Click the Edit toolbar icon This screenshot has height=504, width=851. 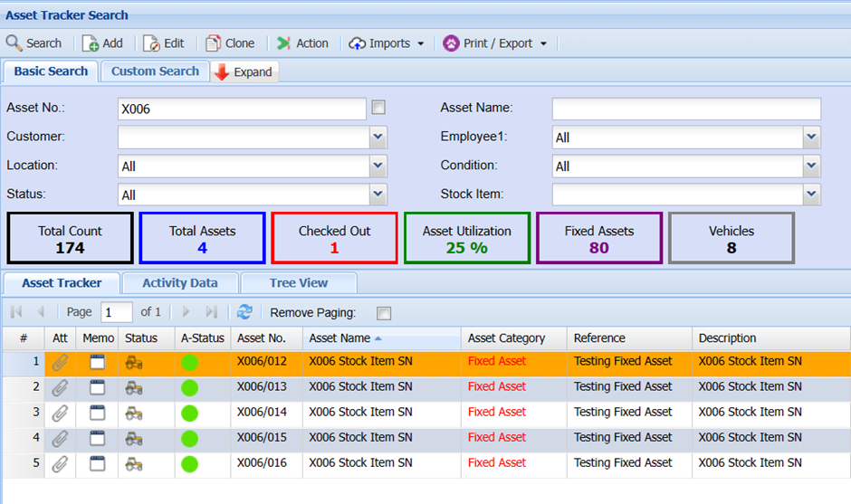[x=151, y=43]
